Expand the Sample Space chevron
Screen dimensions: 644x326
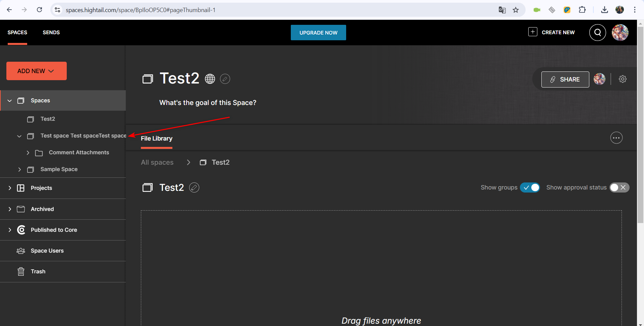[x=19, y=169]
